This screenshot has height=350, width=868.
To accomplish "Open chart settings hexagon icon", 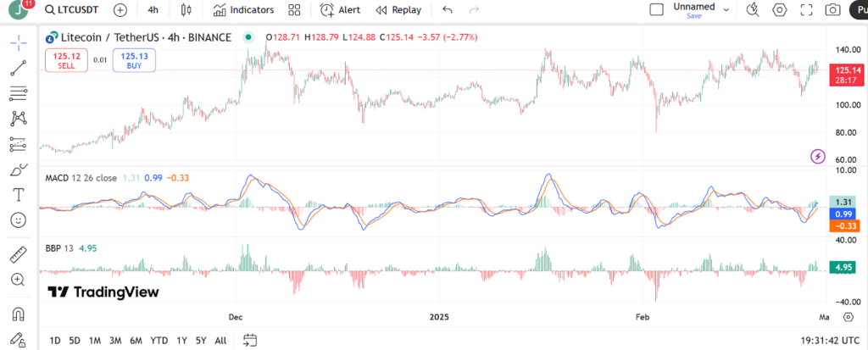I will tap(780, 9).
